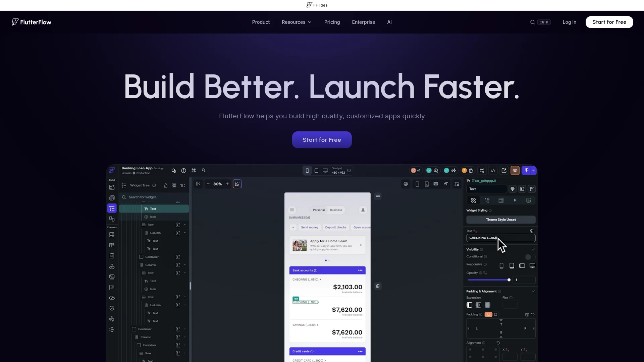Viewport: 644px width, 362px height.
Task: Switch to the Business tab in app preview
Action: (336, 210)
